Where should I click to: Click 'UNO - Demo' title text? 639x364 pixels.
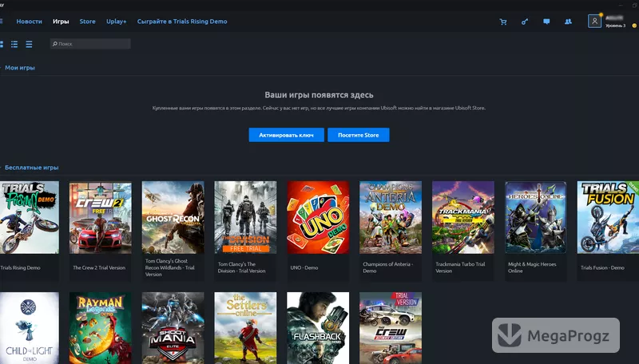304,267
